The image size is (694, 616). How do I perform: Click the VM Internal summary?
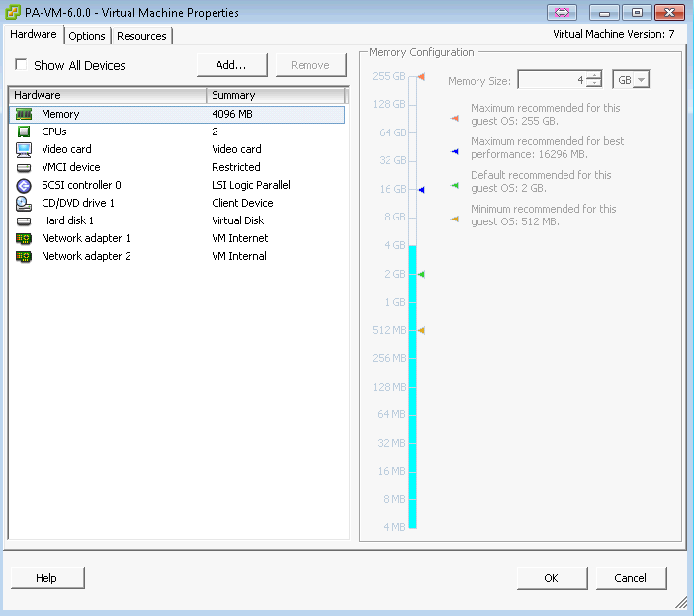pos(239,256)
